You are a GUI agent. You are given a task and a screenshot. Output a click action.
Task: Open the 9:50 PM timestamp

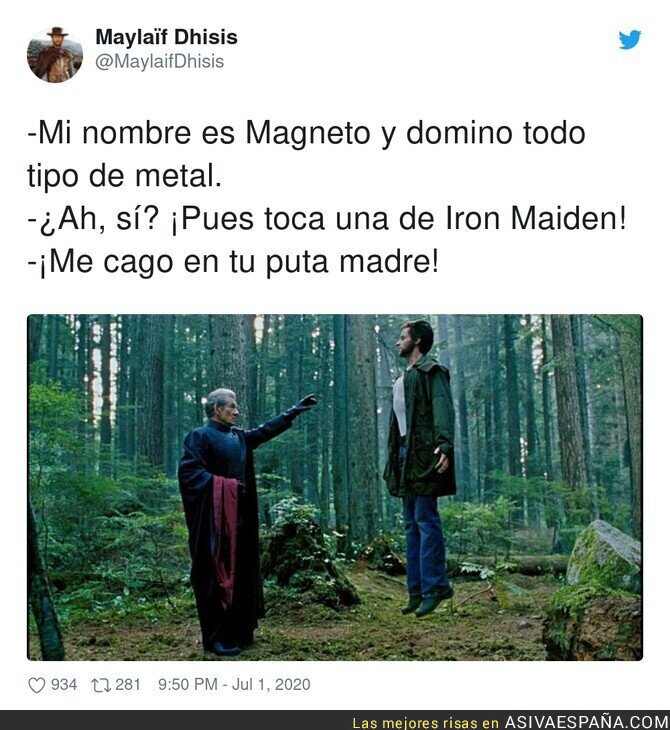(x=188, y=684)
